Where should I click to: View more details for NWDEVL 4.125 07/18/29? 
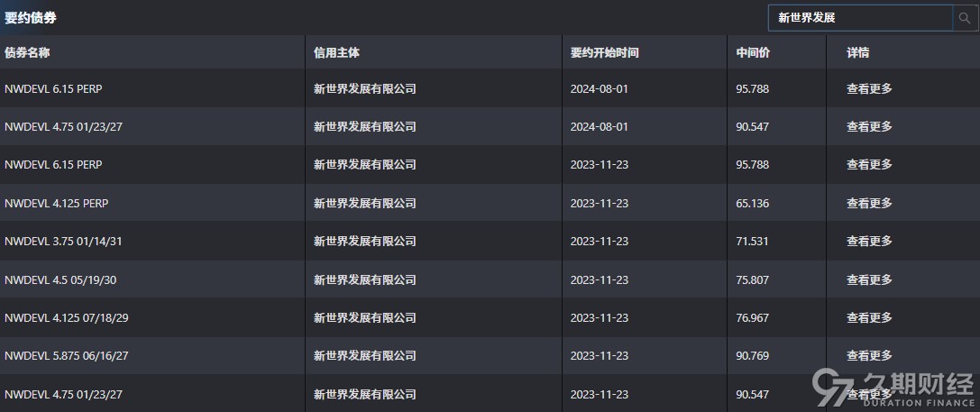(x=869, y=317)
